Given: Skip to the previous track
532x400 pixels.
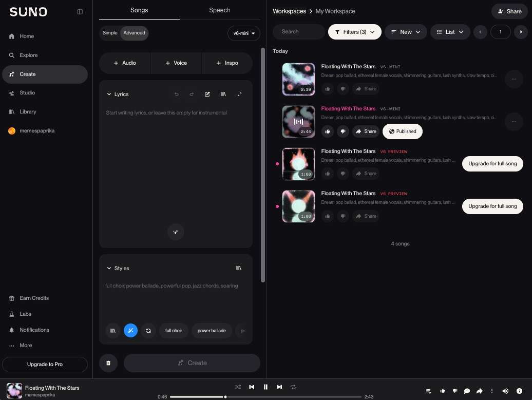Looking at the screenshot, I should [252, 387].
